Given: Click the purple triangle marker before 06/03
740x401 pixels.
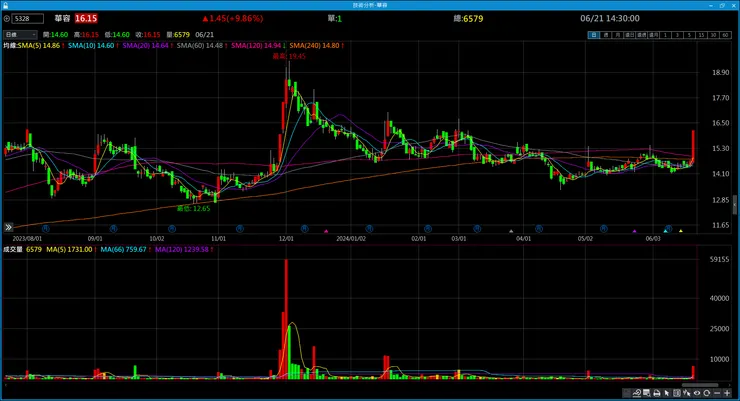Looking at the screenshot, I should (634, 231).
